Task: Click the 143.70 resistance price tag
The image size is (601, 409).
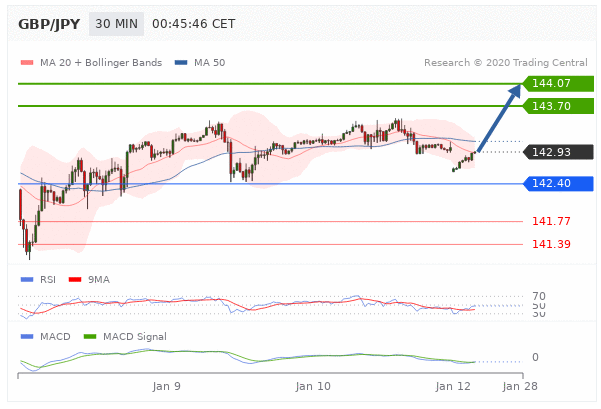Action: 558,106
